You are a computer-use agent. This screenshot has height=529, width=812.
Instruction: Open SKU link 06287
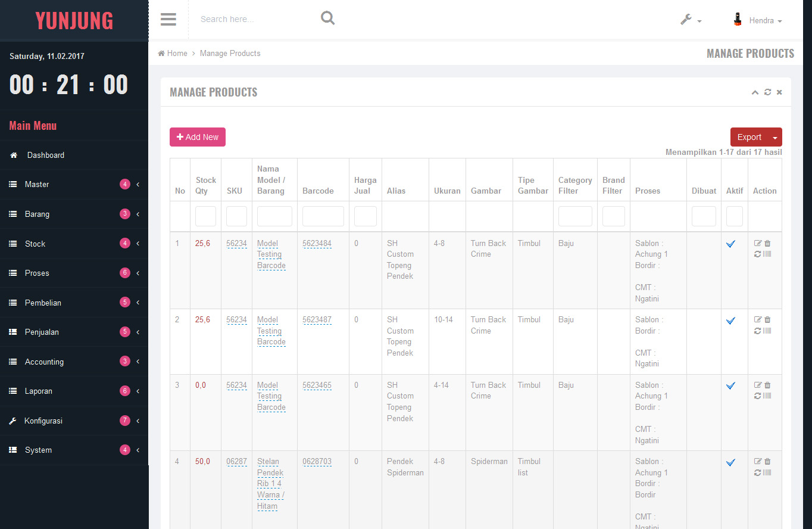236,462
